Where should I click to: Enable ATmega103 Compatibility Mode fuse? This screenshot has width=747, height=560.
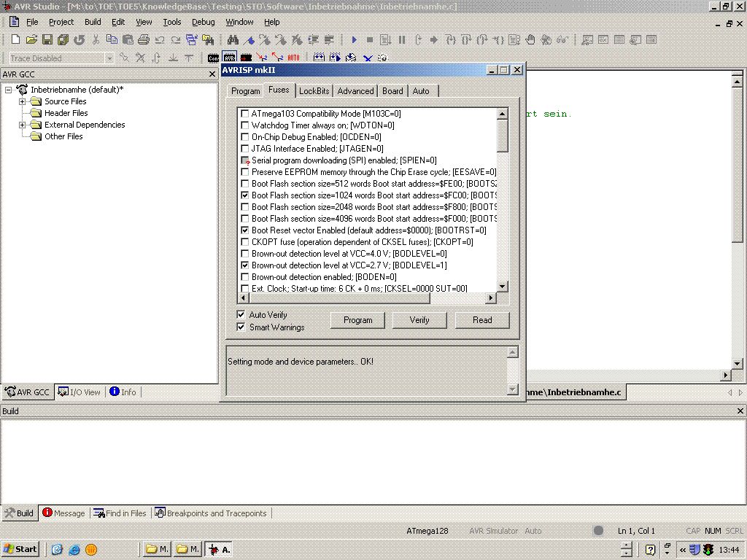tap(245, 114)
